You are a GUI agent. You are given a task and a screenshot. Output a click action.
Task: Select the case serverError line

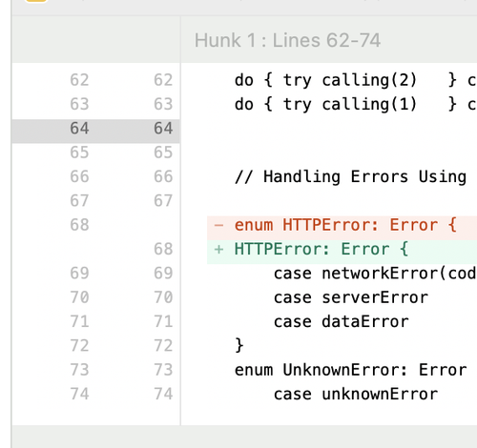click(x=351, y=297)
